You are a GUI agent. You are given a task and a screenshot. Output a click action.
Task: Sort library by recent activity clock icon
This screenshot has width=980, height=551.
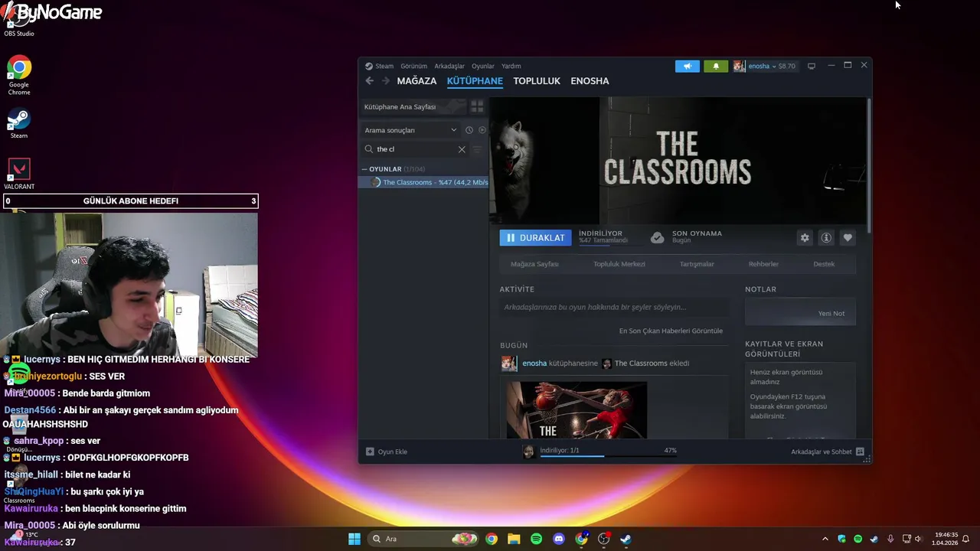(469, 130)
